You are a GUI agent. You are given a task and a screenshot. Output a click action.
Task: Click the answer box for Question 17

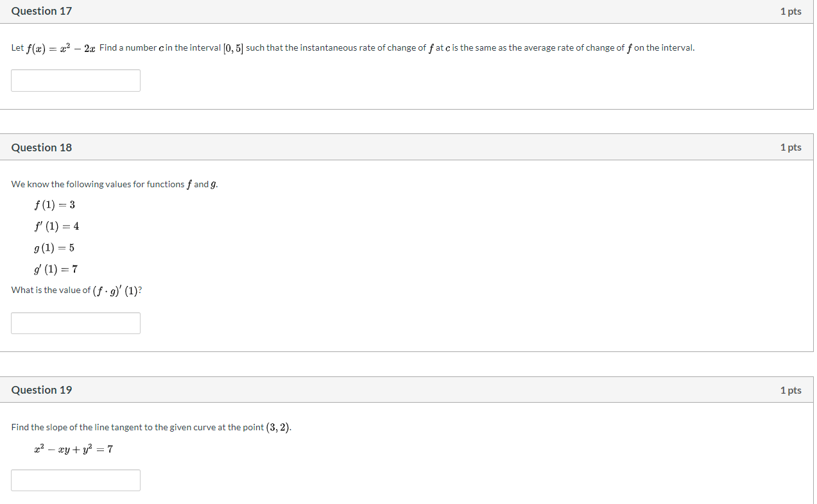click(x=76, y=80)
